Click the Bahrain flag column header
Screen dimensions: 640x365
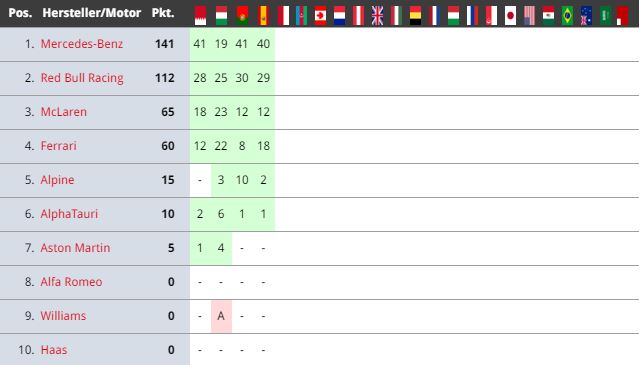[200, 16]
